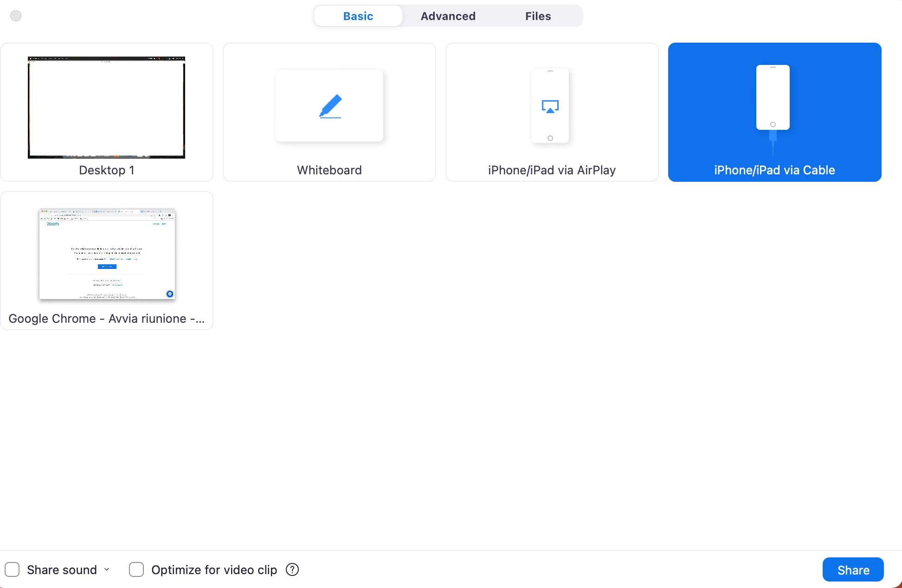Select Google Chrome window thumbnail
Screen dimensions: 902x588
coord(107,254)
